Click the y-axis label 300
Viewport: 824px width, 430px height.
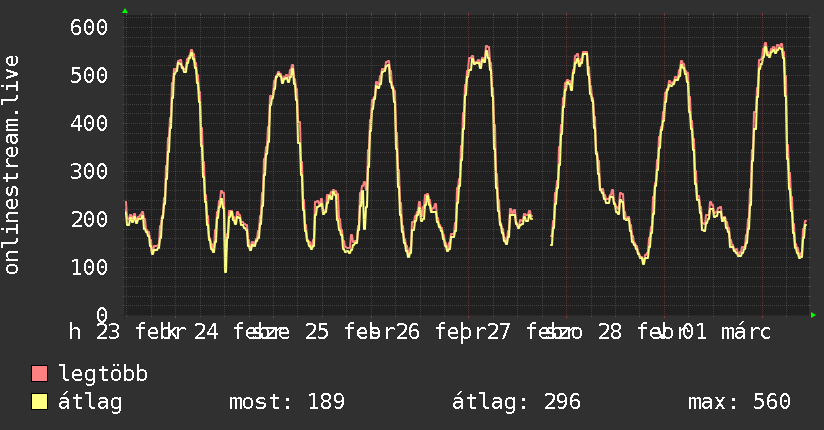coord(89,171)
